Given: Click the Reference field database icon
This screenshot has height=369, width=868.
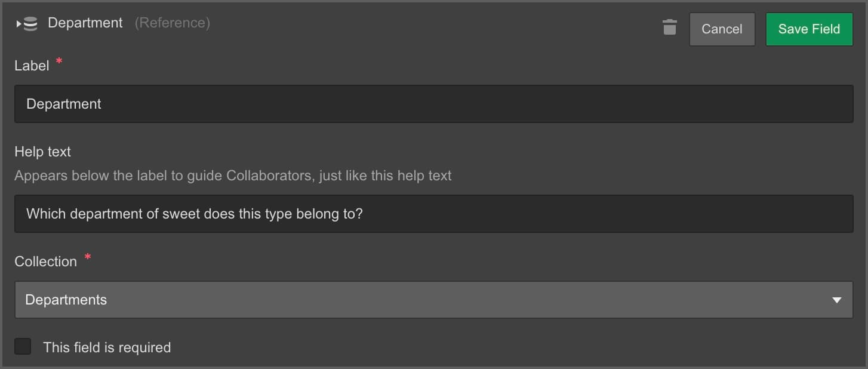Looking at the screenshot, I should point(30,24).
